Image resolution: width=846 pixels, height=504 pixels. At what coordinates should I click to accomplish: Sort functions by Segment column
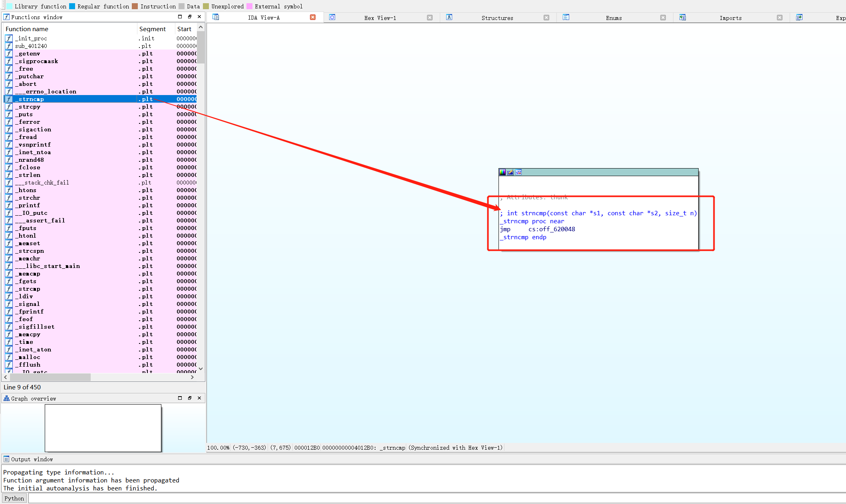[152, 29]
